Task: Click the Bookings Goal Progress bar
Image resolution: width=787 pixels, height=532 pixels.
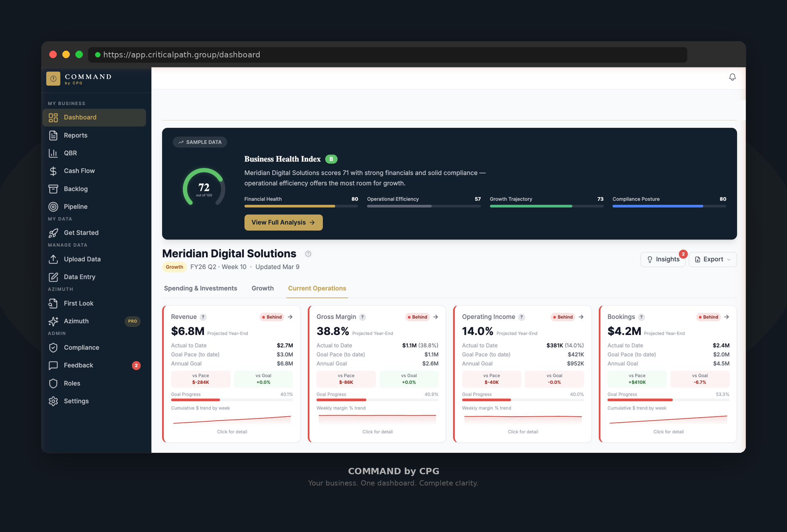Action: pos(668,400)
